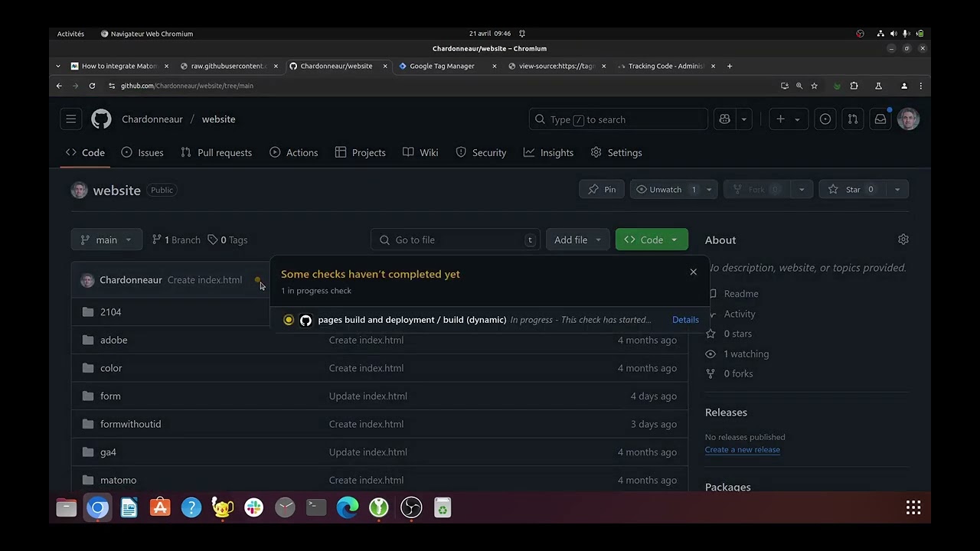
Task: Open the Ubuntu Software dock icon
Action: 160,507
